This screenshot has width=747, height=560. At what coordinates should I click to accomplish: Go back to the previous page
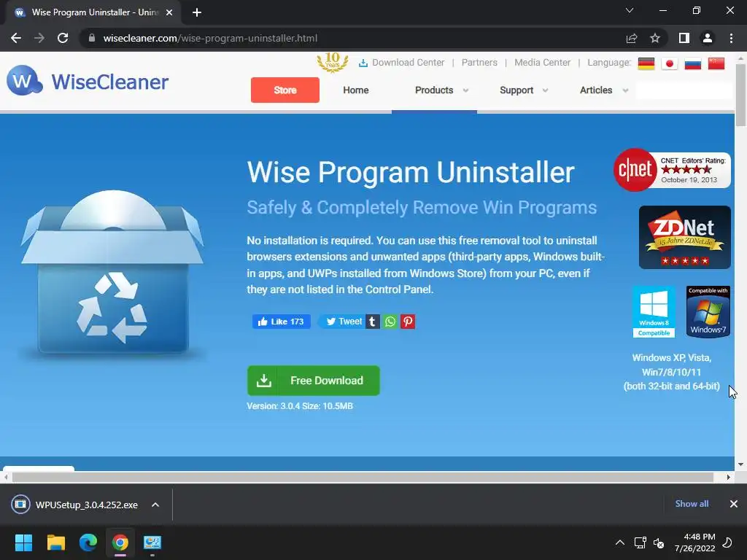coord(16,38)
